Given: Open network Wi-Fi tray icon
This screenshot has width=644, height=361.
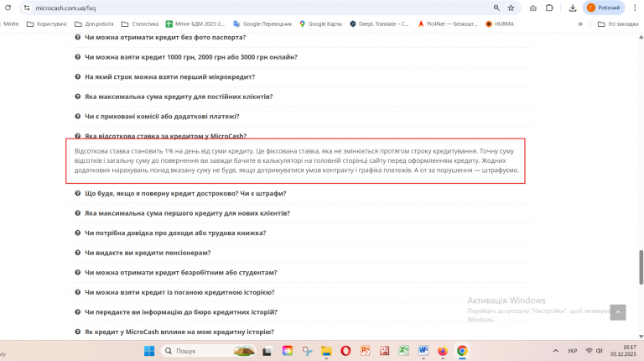Looking at the screenshot, I should (589, 351).
